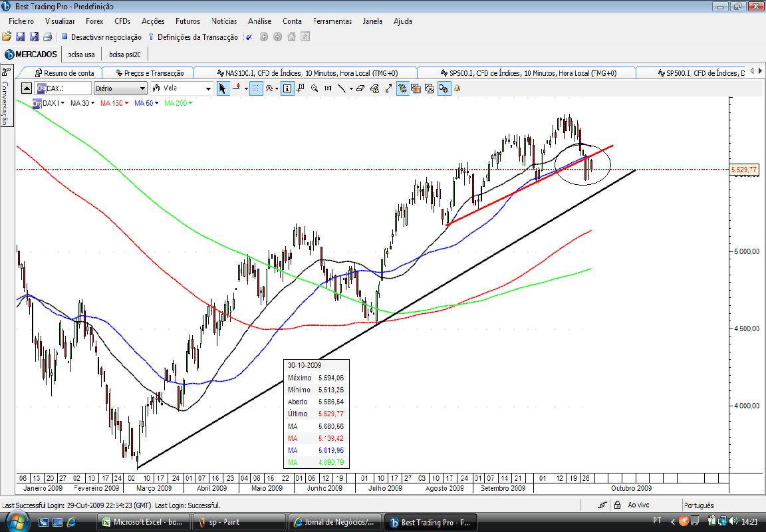Expand the MA 50 indicator dropdown

tap(156, 103)
